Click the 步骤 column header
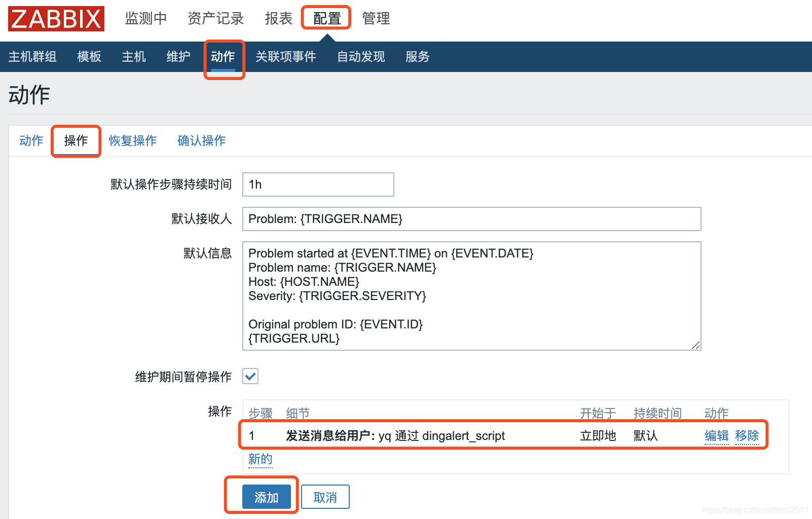This screenshot has width=812, height=519. click(261, 414)
